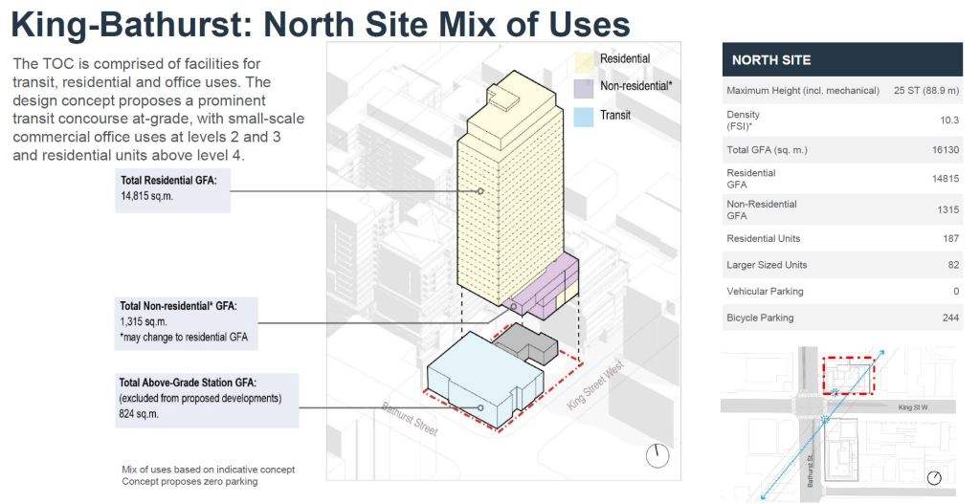Click the callout dot on the blue transit block

(x=480, y=405)
